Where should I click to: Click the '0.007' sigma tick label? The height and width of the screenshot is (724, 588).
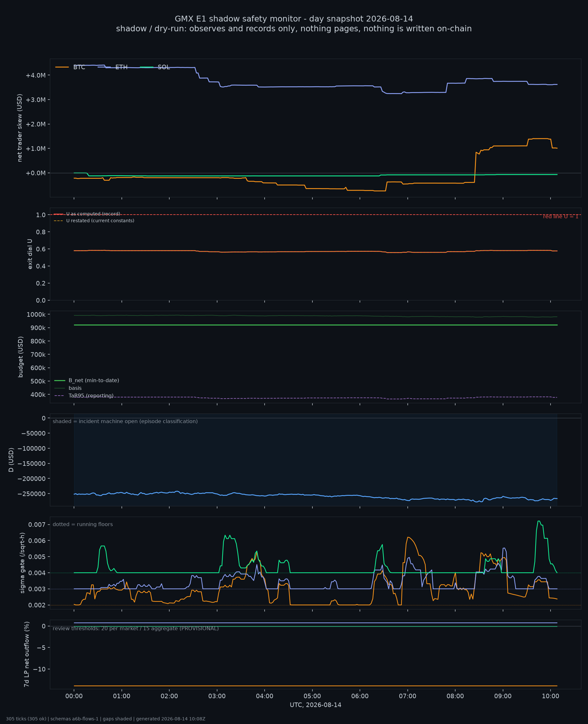pyautogui.click(x=37, y=525)
